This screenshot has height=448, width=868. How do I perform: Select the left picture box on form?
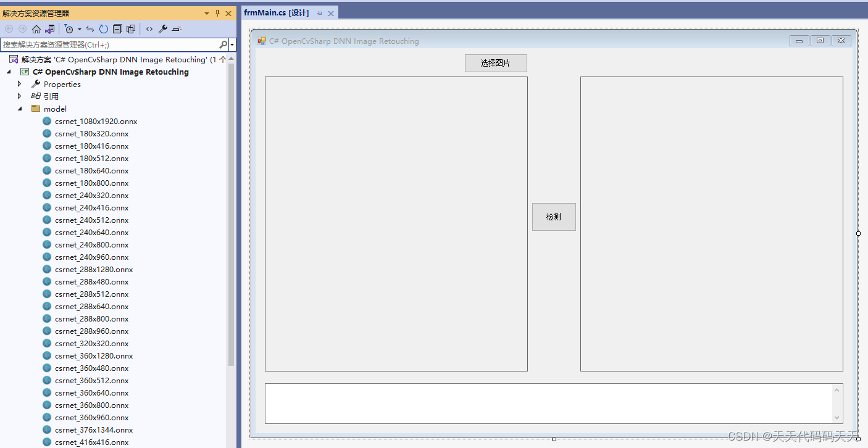(x=396, y=224)
